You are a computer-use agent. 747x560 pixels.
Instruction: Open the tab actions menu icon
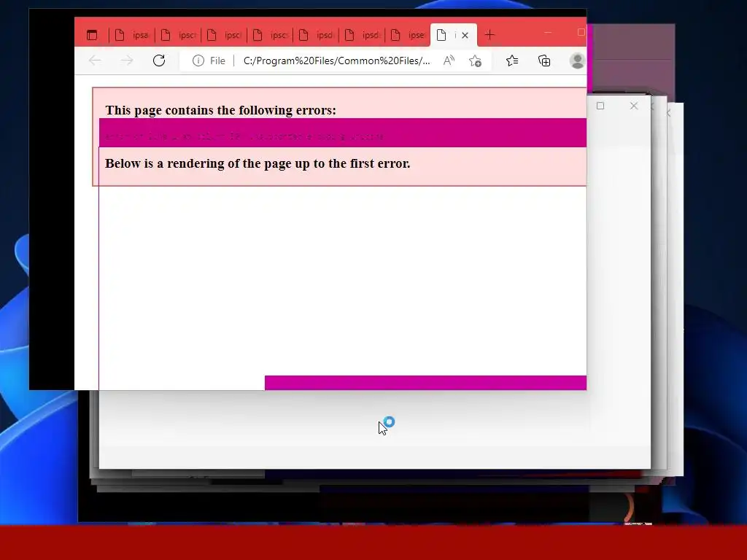tap(92, 35)
